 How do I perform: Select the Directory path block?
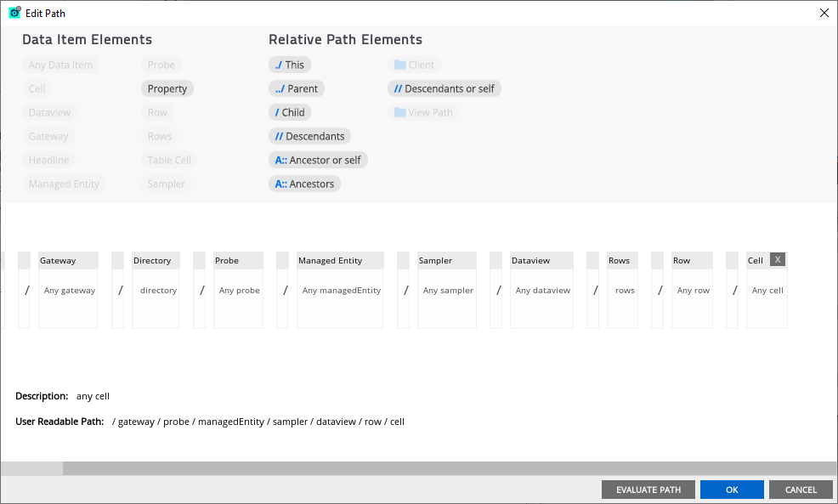point(156,290)
